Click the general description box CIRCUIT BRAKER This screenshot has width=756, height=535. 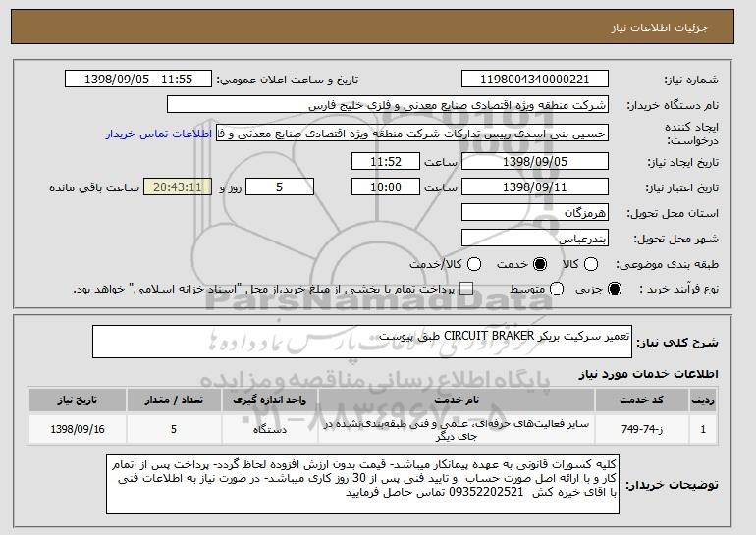[x=362, y=342]
